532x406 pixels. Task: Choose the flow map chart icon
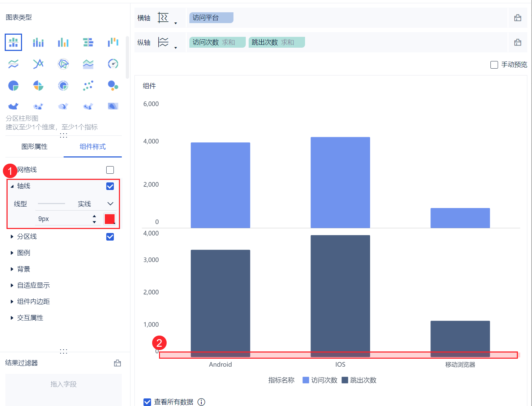[63, 106]
